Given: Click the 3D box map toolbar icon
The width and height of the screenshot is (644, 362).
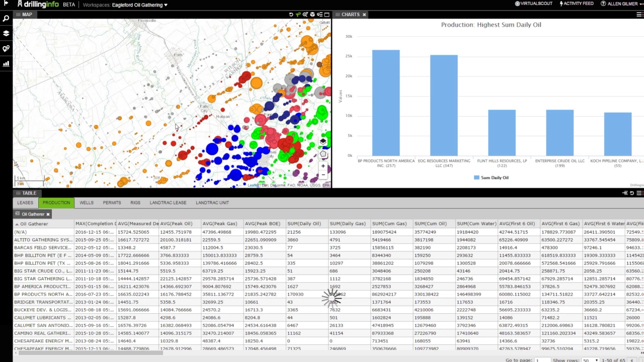Looking at the screenshot, I should tap(312, 15).
